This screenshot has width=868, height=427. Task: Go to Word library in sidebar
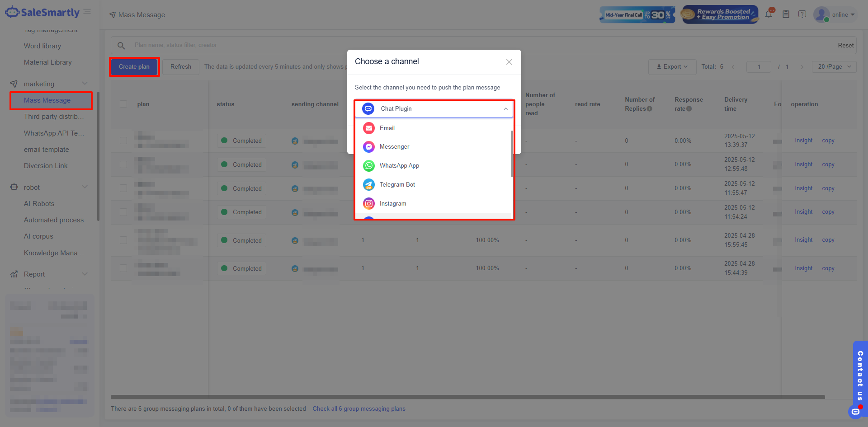(42, 46)
